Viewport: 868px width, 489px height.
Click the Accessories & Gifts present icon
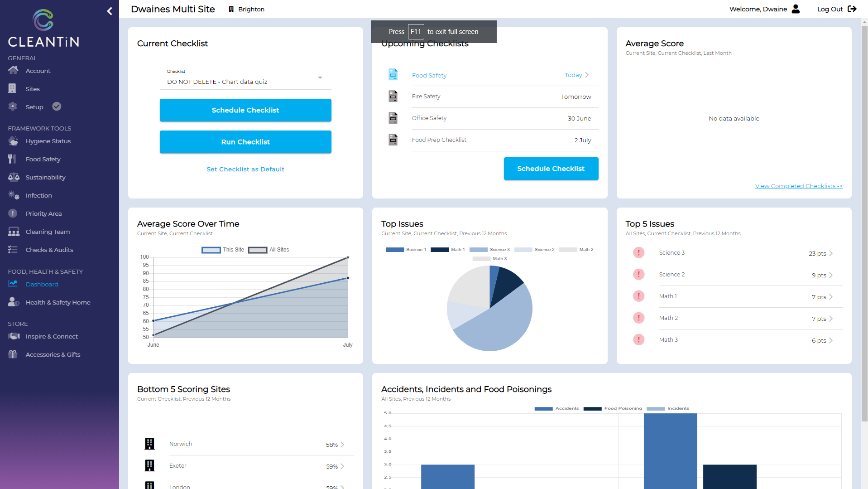[x=13, y=354]
